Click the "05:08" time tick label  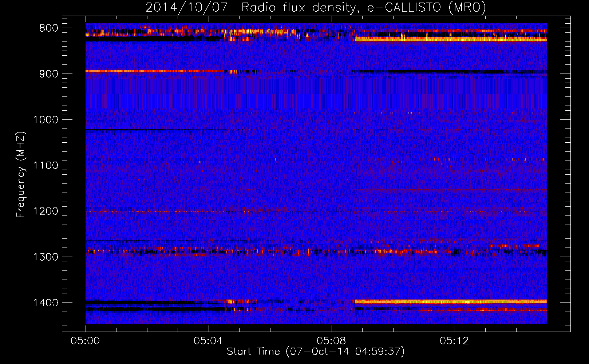click(331, 341)
